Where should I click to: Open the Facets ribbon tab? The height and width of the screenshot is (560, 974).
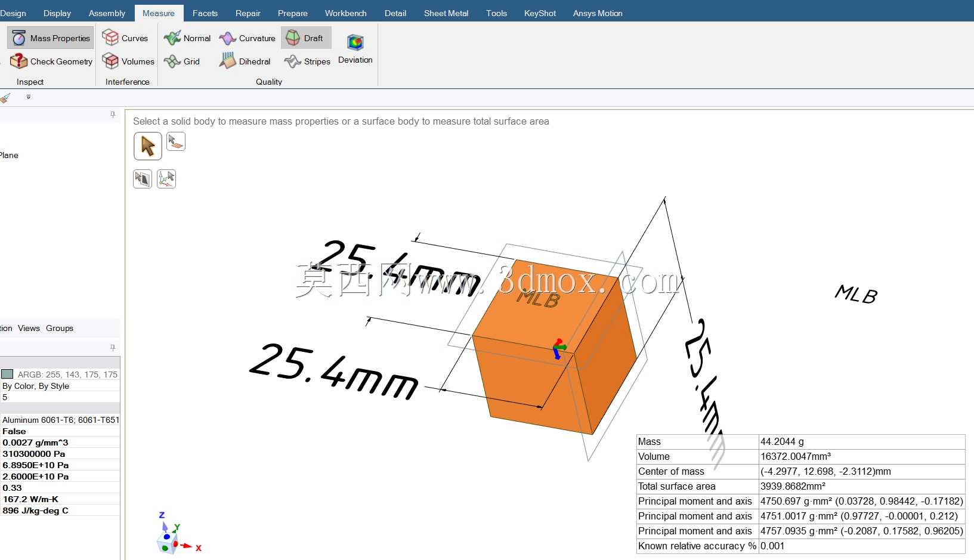(205, 13)
